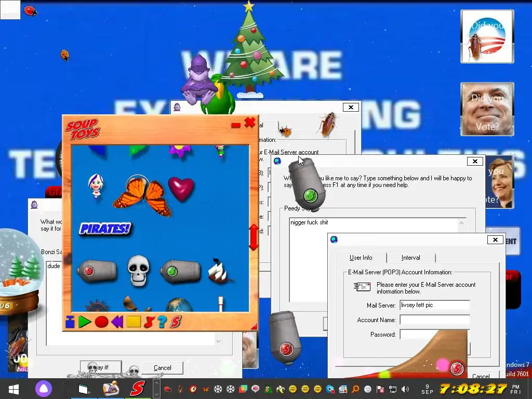The image size is (532, 399).
Task: Click the purple rewind arrows in Soup Toys
Action: pos(117,322)
